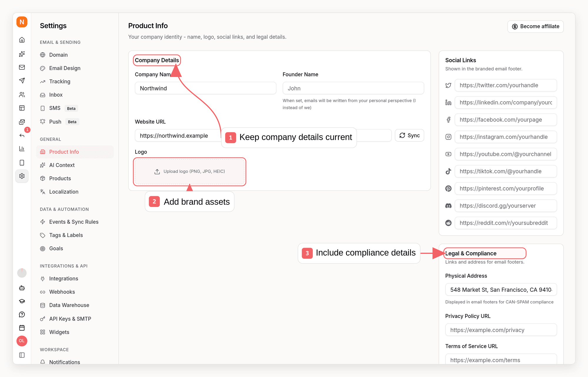
Task: Open the AI sparkles icon in left rail
Action: point(22,54)
